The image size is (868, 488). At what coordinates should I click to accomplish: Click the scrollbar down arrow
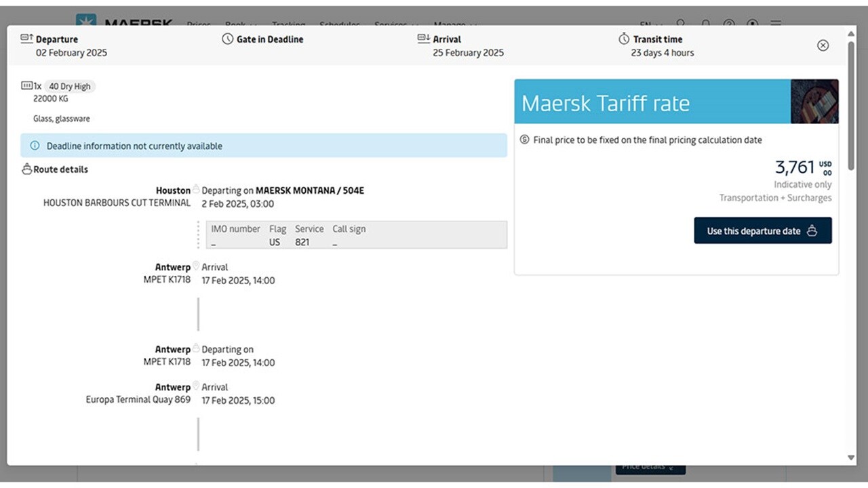tap(851, 458)
